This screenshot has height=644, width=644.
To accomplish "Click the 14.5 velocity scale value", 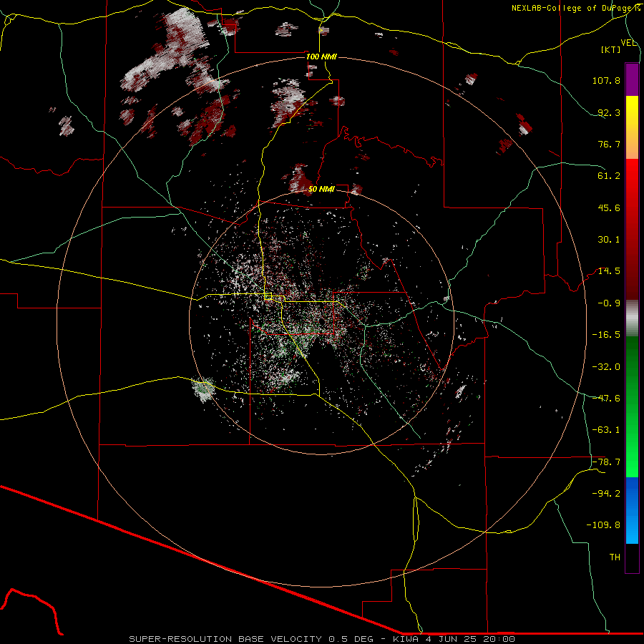I will (609, 271).
